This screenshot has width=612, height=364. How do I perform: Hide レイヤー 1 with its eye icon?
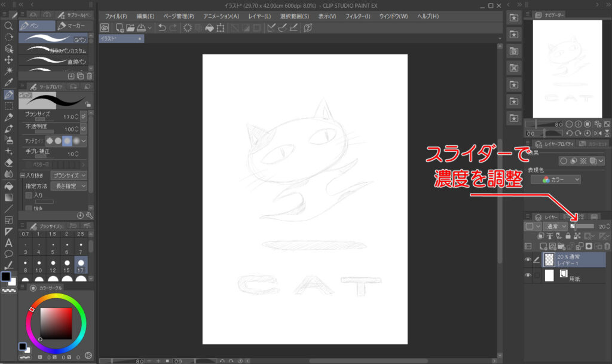[528, 260]
